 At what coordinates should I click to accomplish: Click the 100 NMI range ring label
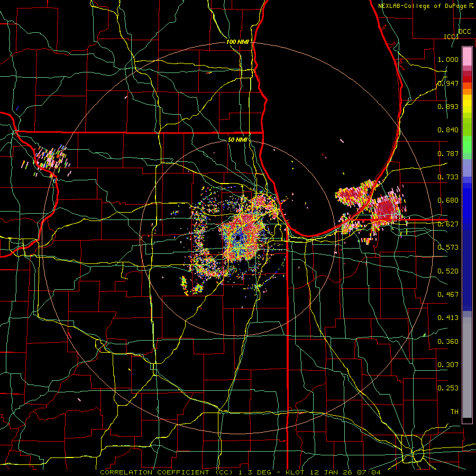(x=237, y=42)
